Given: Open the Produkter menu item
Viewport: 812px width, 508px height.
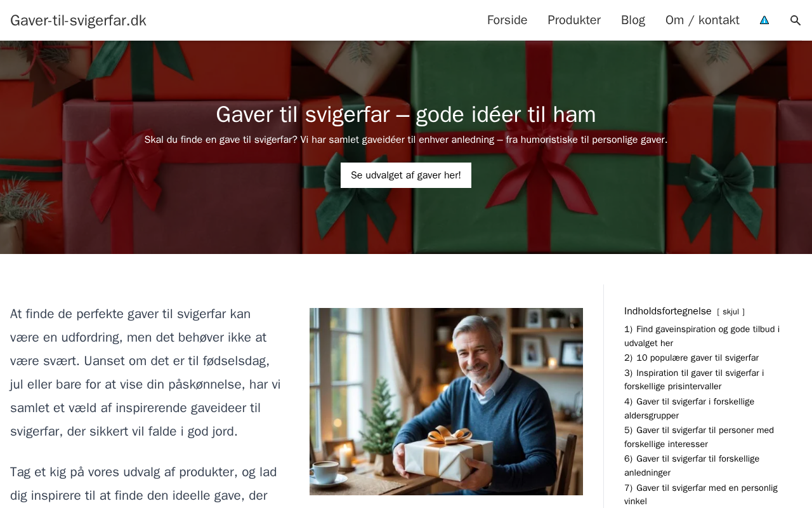Looking at the screenshot, I should coord(574,20).
